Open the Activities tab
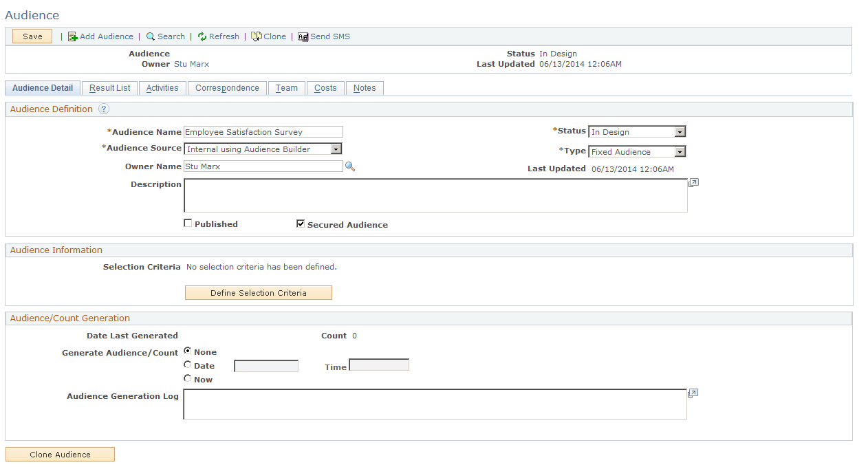Viewport: 868px width, 467px height. tap(162, 88)
